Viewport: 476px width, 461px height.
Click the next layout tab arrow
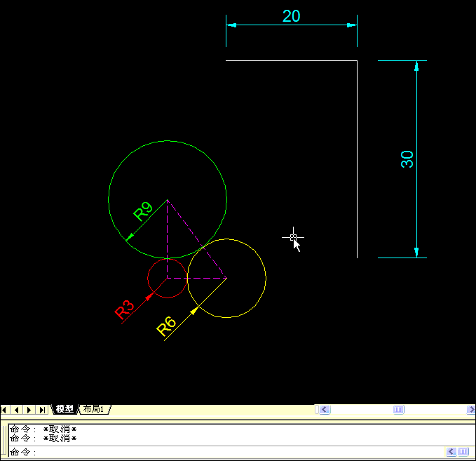click(29, 409)
